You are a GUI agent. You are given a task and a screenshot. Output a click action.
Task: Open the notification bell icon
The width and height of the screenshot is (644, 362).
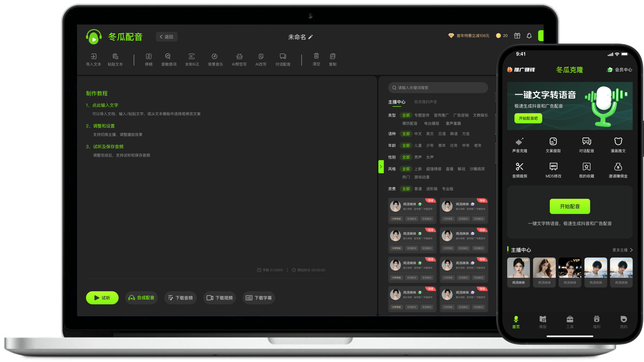[529, 36]
